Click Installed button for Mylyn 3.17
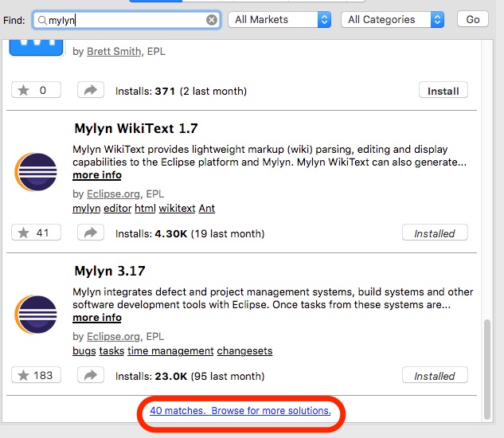 [x=435, y=375]
